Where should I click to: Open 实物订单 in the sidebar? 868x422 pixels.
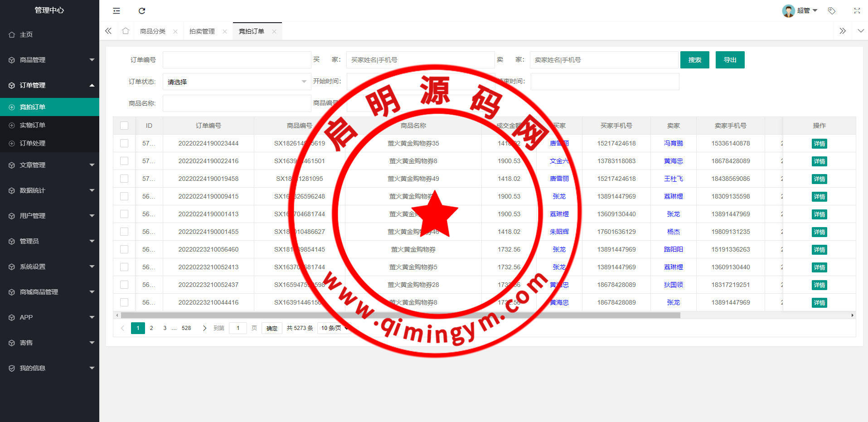point(33,125)
